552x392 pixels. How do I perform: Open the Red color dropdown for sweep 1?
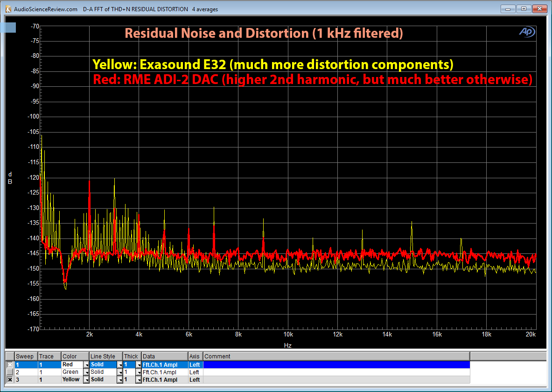tap(86, 365)
